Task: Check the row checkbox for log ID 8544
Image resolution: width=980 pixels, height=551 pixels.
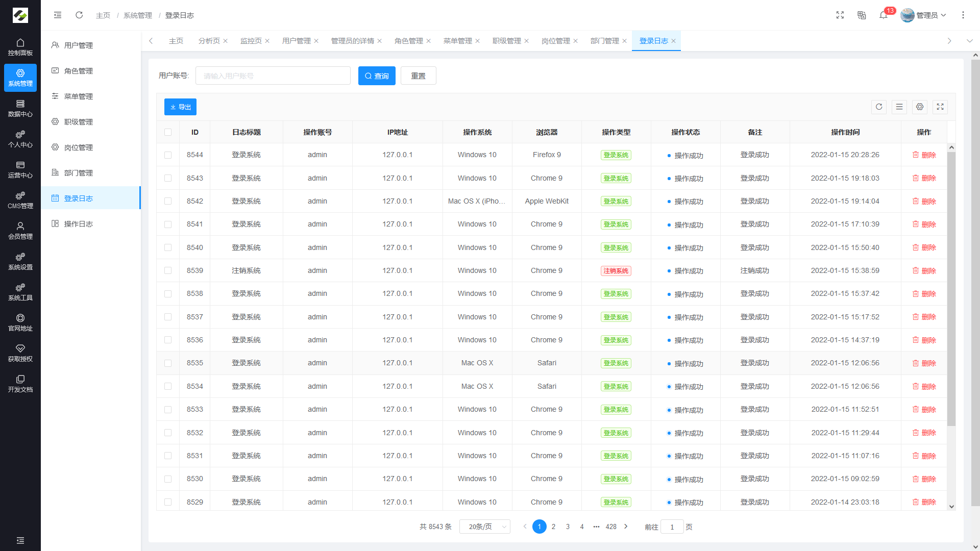Action: click(x=168, y=155)
